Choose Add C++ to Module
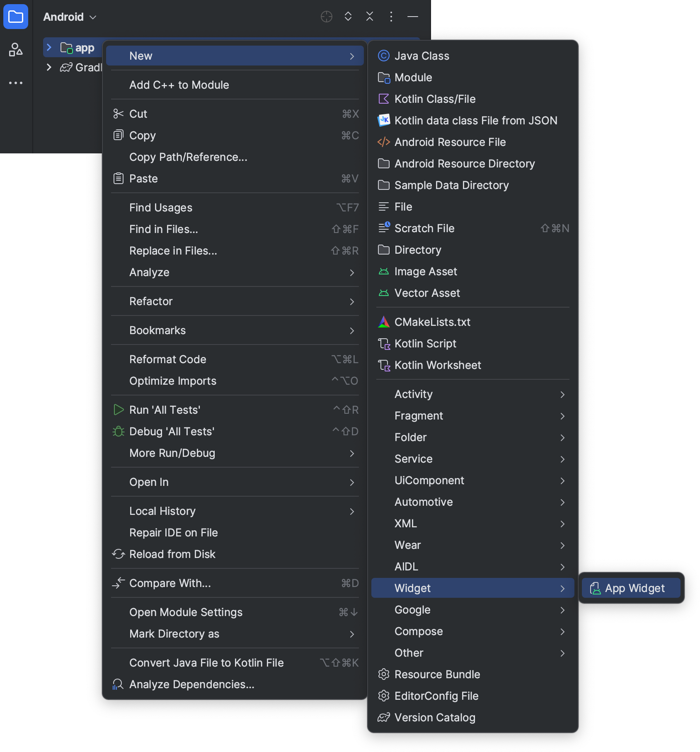Screen dimensions: 700x752 235,85
